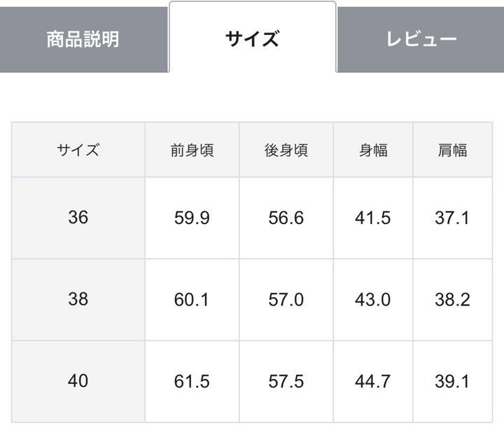Click the 41.5 body width cell

[373, 218]
